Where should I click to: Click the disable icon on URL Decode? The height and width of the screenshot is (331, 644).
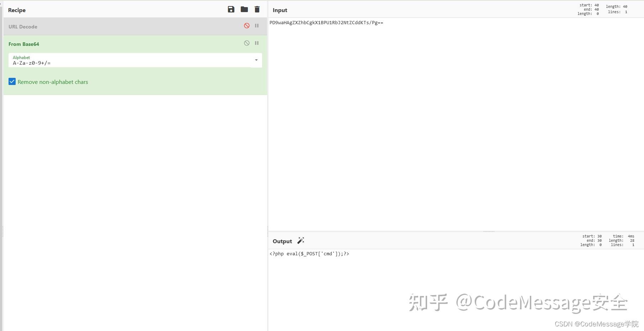click(x=247, y=26)
